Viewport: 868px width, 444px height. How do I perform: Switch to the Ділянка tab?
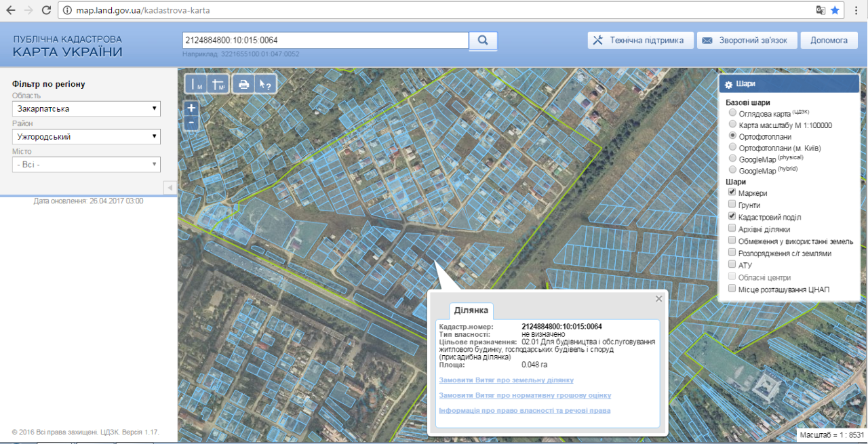pos(471,310)
